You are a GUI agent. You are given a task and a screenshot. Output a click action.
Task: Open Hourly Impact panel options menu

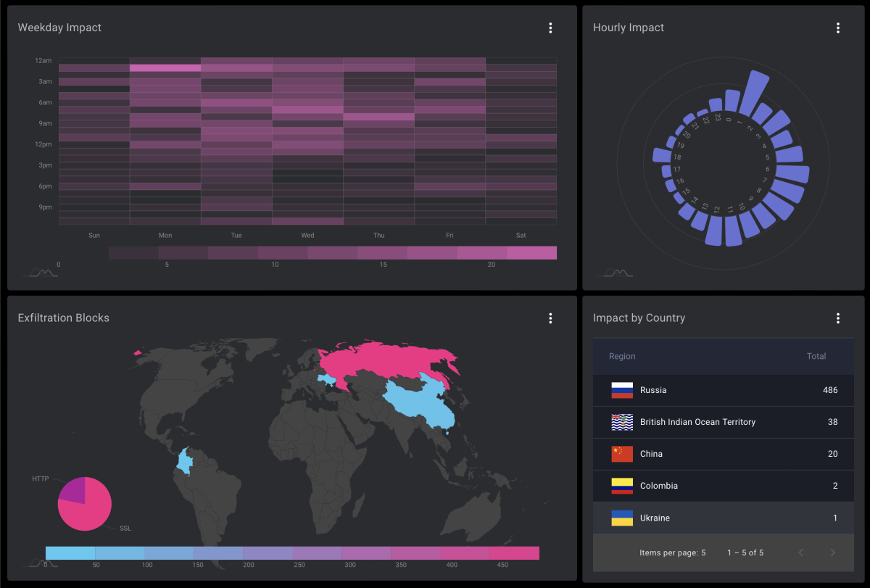[x=838, y=28]
